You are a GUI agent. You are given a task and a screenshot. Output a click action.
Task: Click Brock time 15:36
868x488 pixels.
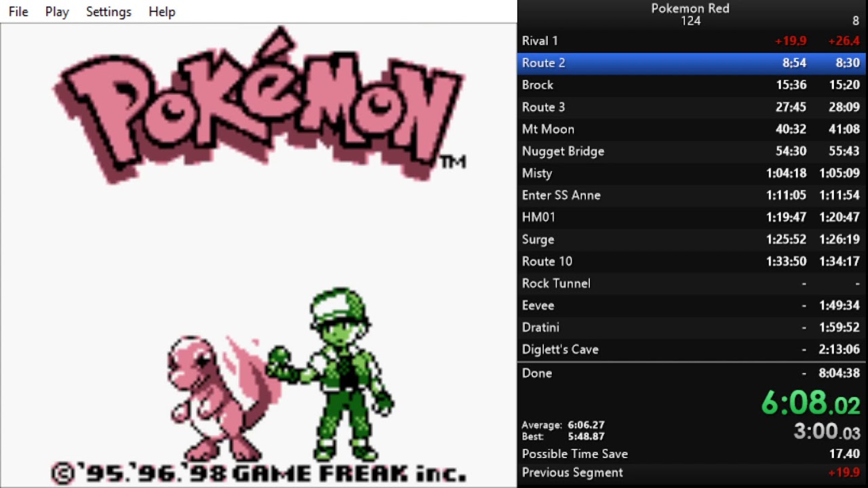(791, 85)
